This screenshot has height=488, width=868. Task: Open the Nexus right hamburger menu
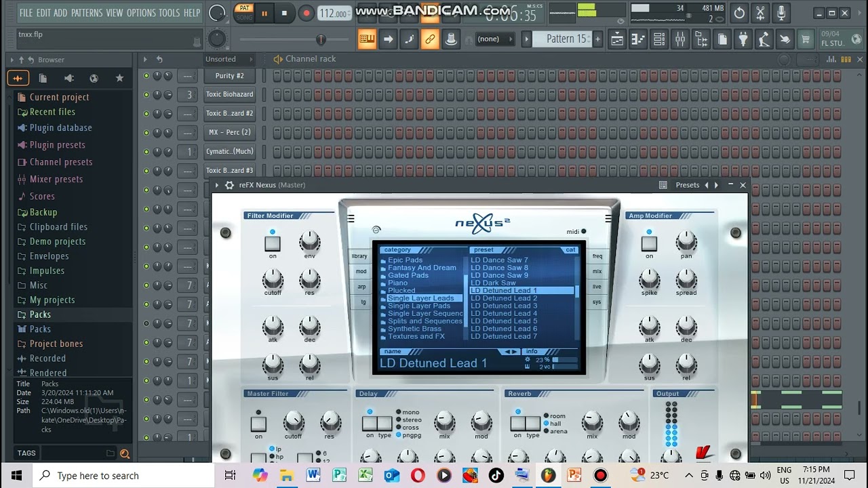pos(608,218)
